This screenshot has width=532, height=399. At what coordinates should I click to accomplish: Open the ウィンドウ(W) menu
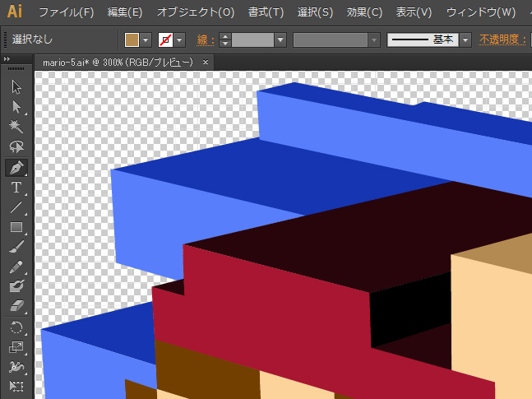pyautogui.click(x=481, y=12)
